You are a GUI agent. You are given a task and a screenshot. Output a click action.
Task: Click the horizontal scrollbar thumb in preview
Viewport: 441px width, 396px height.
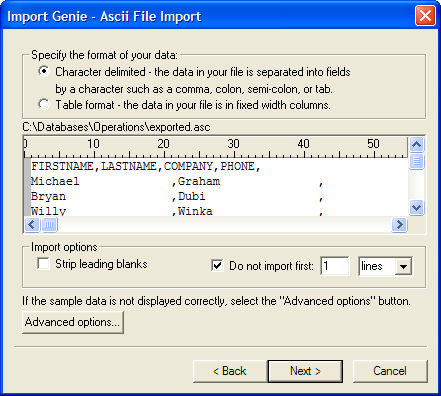click(49, 224)
